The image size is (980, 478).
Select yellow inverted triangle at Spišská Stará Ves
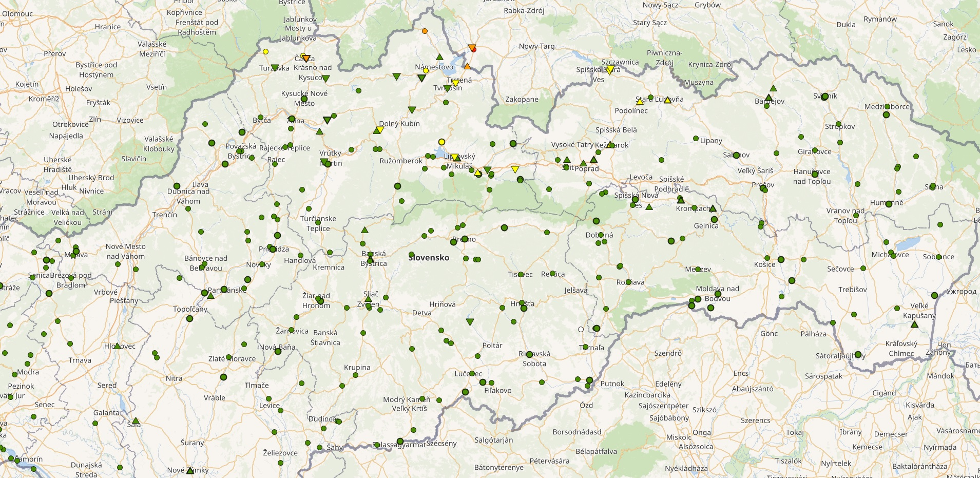pos(610,71)
